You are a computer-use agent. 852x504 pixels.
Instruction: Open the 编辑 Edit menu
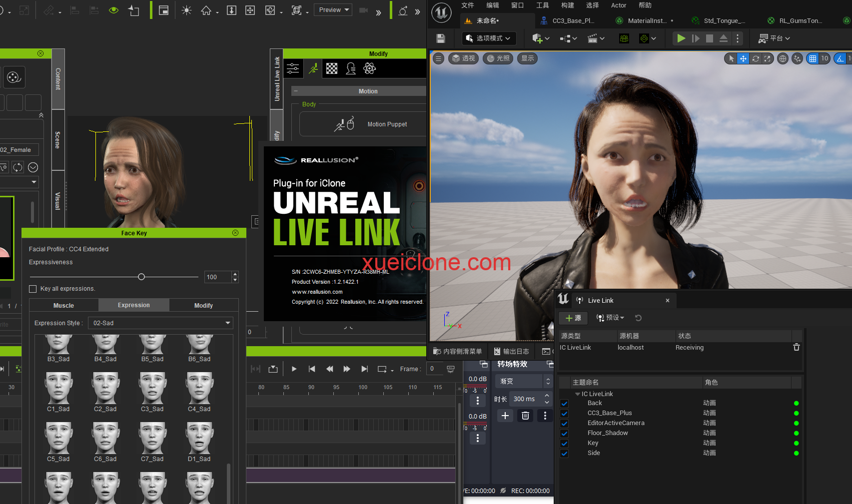click(493, 5)
